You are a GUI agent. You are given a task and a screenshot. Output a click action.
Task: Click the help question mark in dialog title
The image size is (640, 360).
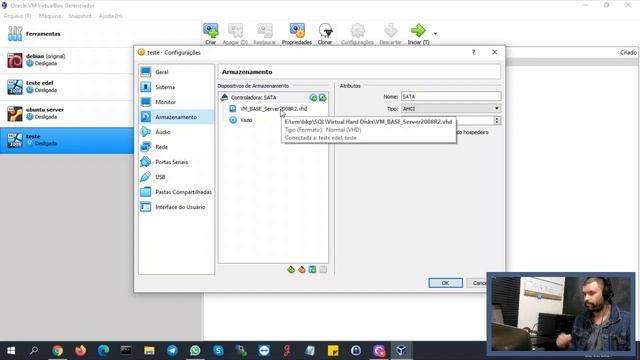pyautogui.click(x=473, y=52)
